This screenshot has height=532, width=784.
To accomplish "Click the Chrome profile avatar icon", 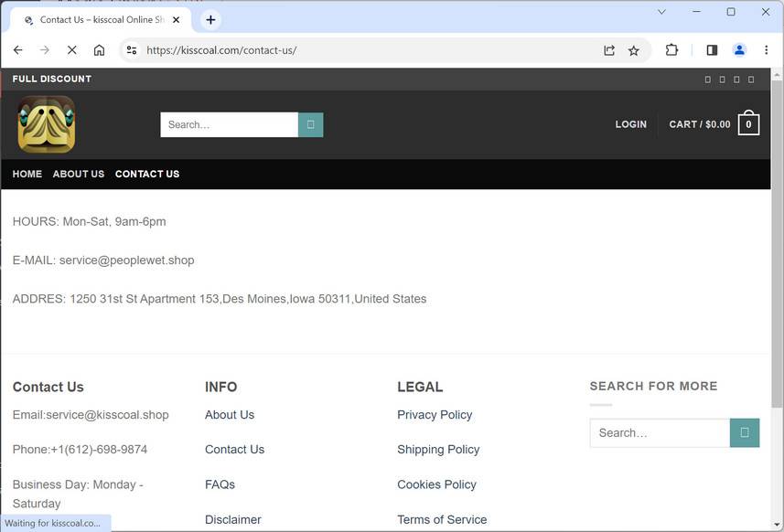I will pyautogui.click(x=739, y=50).
